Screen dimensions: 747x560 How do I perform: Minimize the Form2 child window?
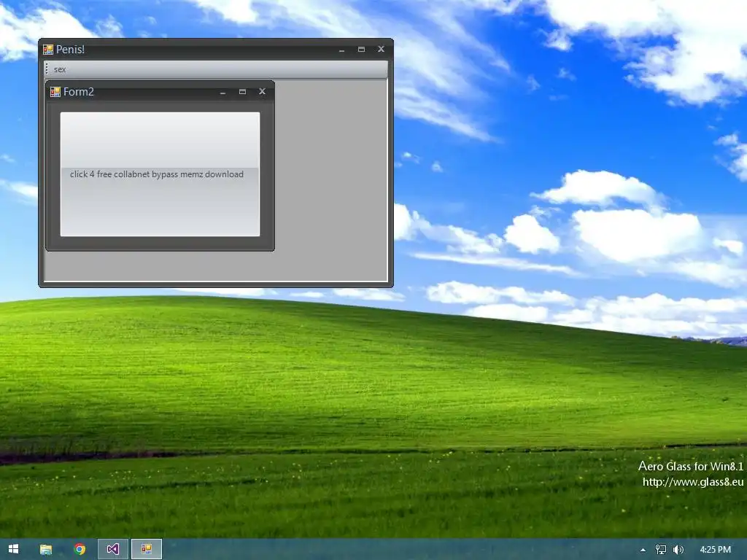[x=222, y=92]
